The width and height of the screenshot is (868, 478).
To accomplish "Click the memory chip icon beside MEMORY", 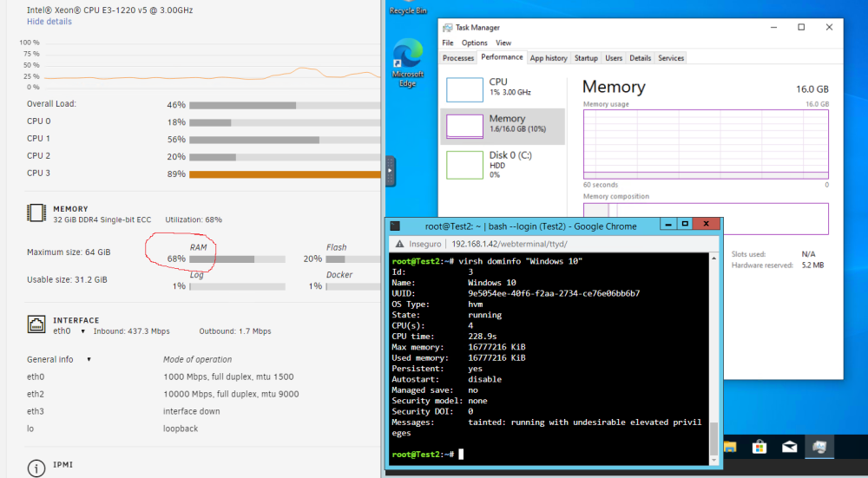I will click(36, 213).
